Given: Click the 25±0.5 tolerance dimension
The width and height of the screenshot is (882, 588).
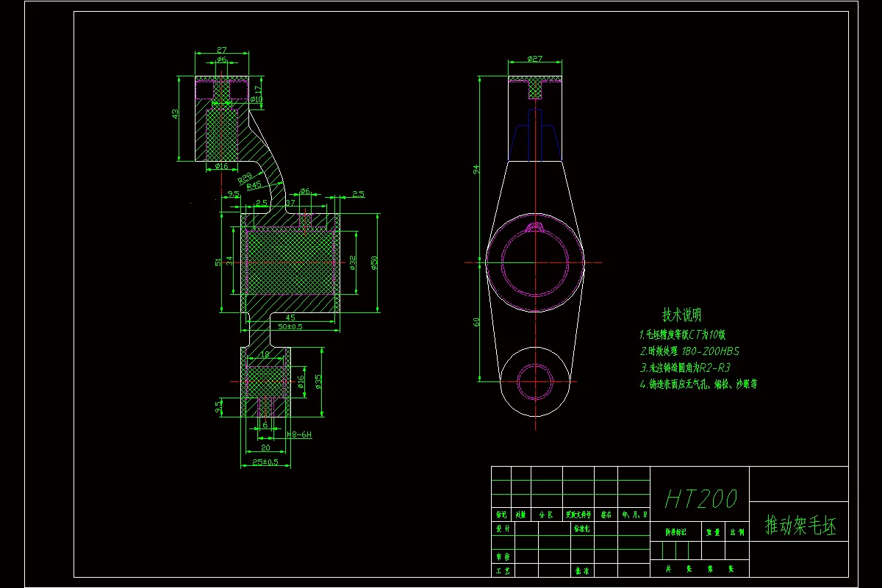Looking at the screenshot, I should (265, 462).
